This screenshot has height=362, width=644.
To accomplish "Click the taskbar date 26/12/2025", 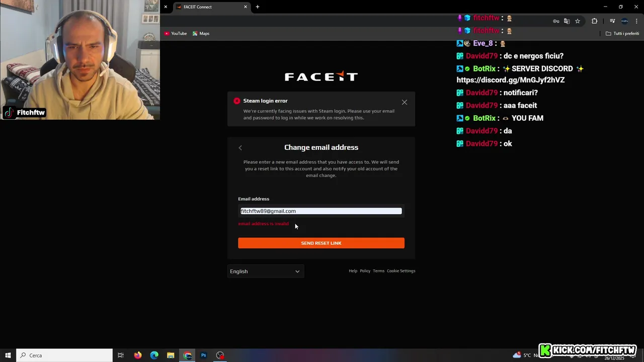I will click(x=614, y=358).
